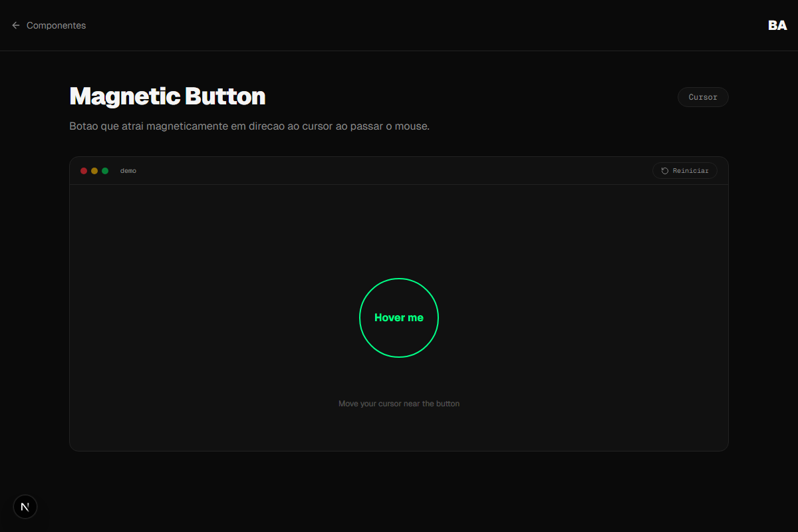The image size is (798, 532).
Task: Click the BA logo top right
Action: (x=777, y=25)
